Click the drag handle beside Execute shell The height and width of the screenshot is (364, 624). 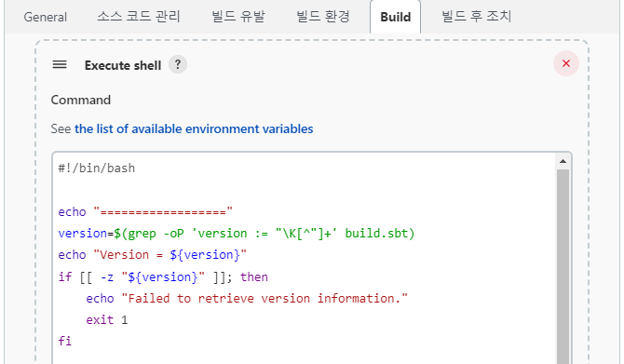coord(60,64)
